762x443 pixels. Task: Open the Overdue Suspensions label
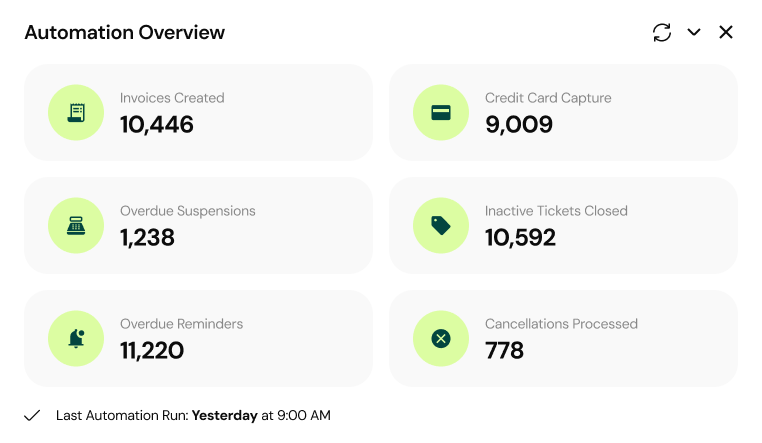[188, 211]
